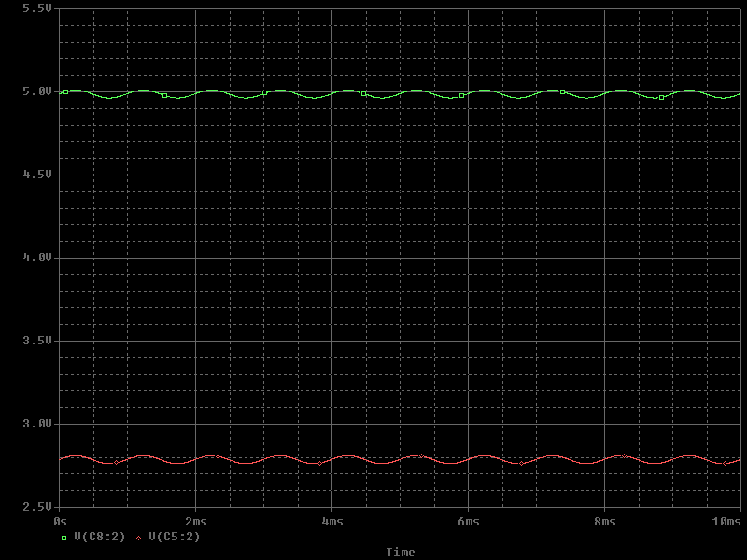Click the 2.5V y-axis label

click(x=37, y=507)
